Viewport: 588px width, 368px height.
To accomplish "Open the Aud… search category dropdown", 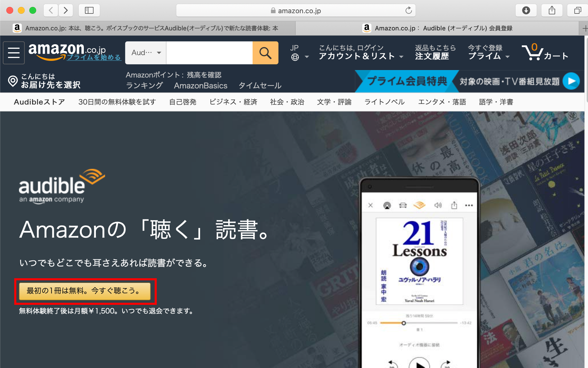I will (x=146, y=53).
